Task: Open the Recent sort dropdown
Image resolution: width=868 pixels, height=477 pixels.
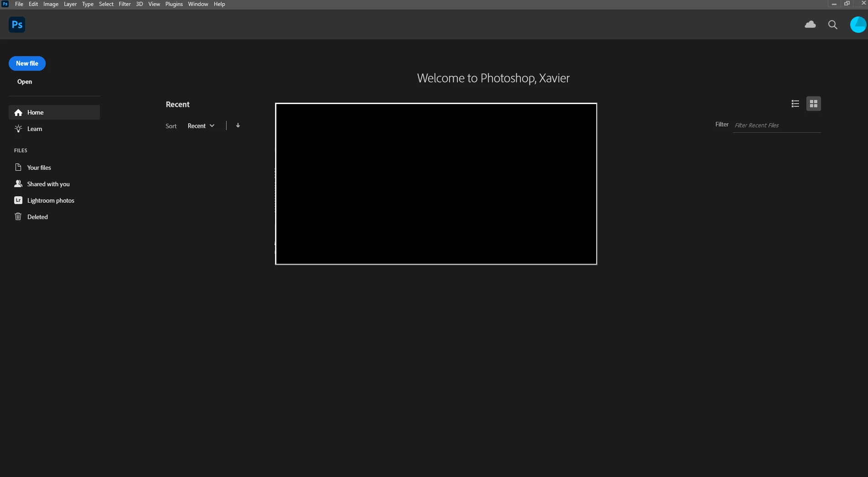Action: 201,126
